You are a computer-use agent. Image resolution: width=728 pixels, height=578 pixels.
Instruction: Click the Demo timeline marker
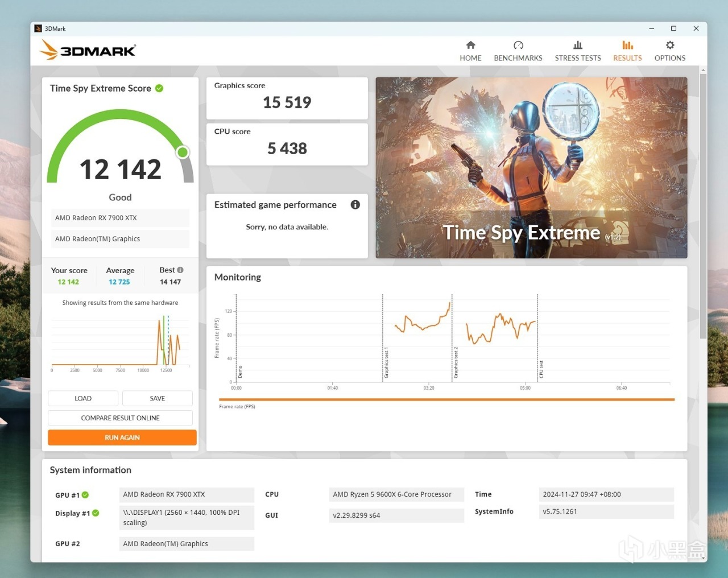point(237,338)
